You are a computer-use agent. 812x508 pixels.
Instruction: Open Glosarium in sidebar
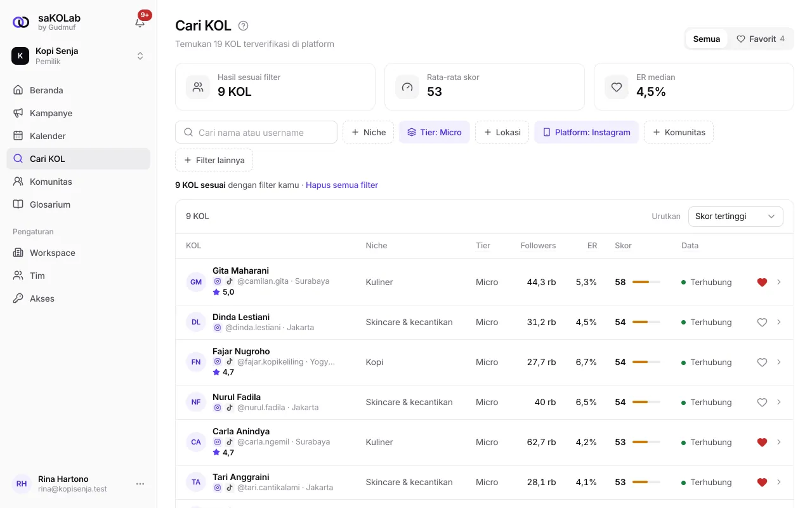tap(78, 204)
